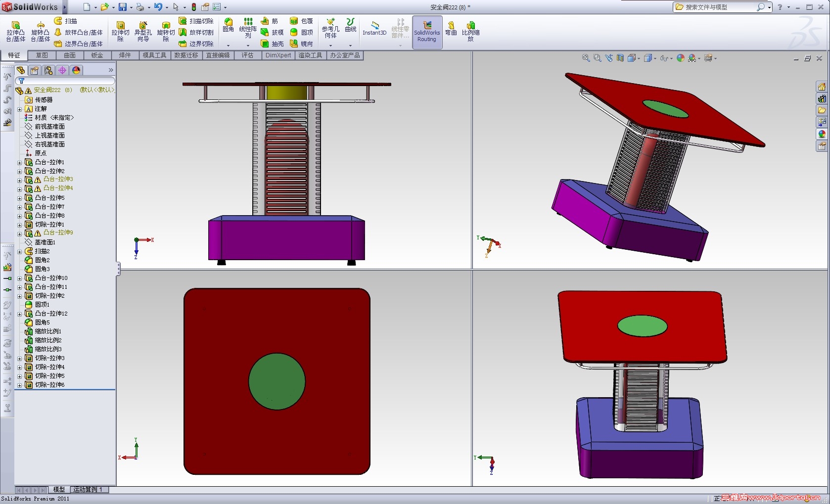The width and height of the screenshot is (830, 504).
Task: Click the FeatureManager filter input field
Action: (65, 81)
